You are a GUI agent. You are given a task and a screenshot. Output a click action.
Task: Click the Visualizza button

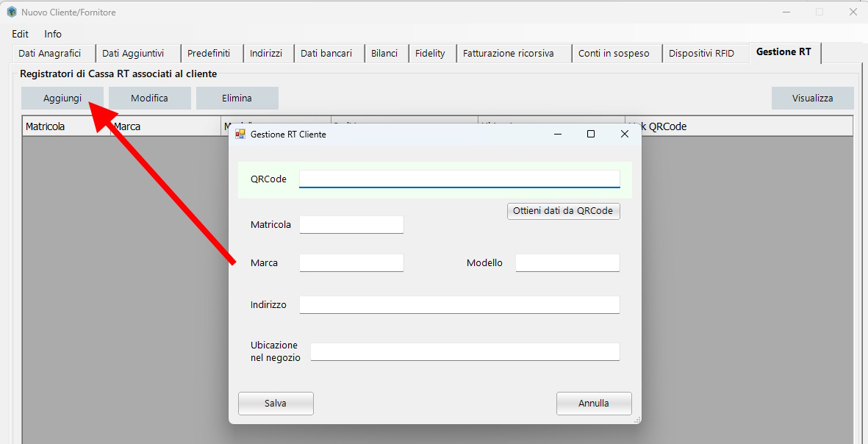coord(813,99)
